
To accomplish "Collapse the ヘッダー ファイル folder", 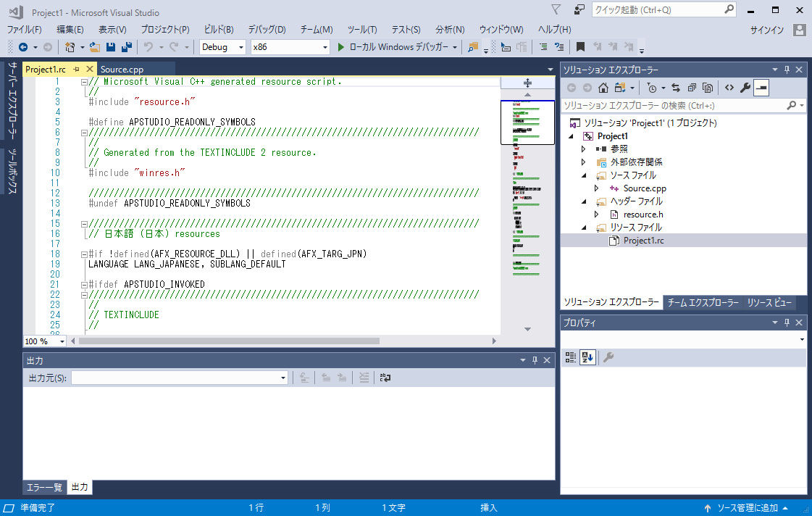I will [x=584, y=201].
